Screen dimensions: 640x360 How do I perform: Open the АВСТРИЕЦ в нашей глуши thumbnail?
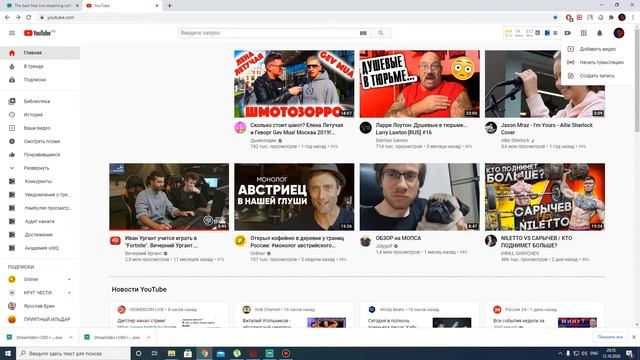(x=294, y=197)
